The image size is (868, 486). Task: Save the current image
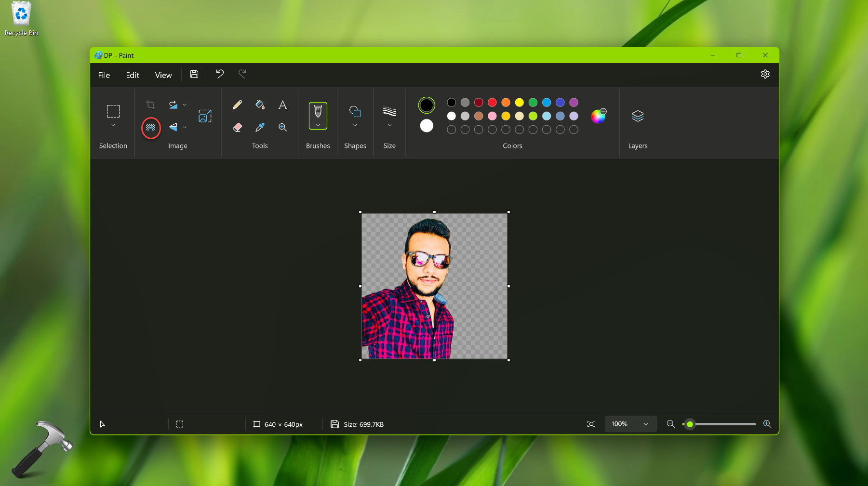coord(194,74)
